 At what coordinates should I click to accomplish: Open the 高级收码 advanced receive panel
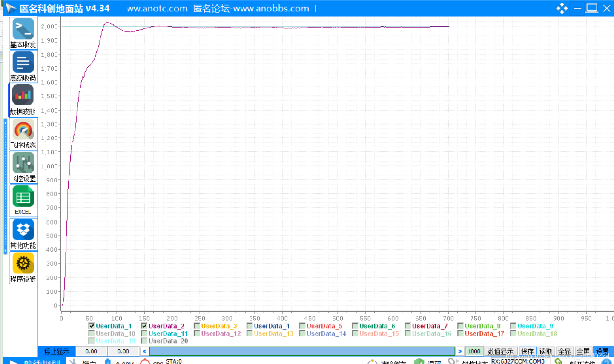click(x=23, y=67)
